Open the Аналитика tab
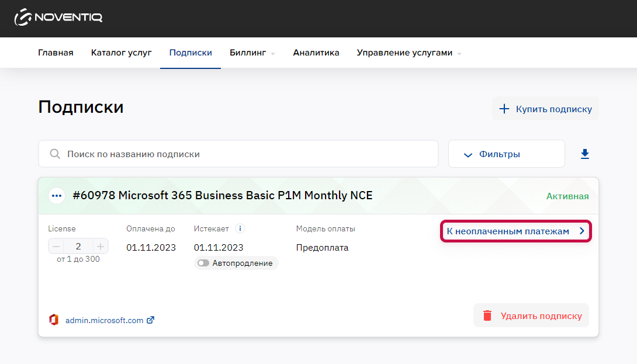The image size is (637, 364). pyautogui.click(x=316, y=53)
